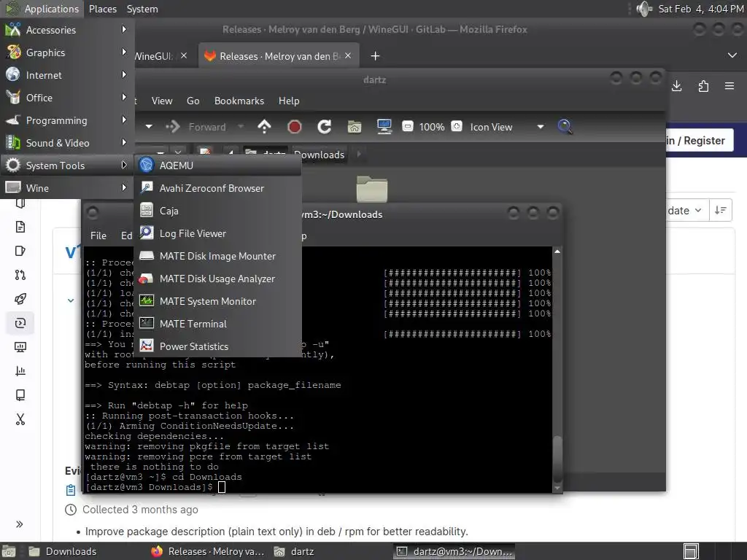
Task: Open the Bookmarks menu in Caja
Action: (239, 101)
